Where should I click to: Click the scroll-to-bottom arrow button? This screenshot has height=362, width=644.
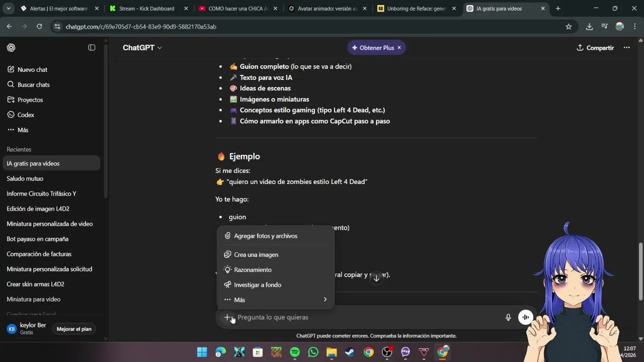(x=376, y=279)
